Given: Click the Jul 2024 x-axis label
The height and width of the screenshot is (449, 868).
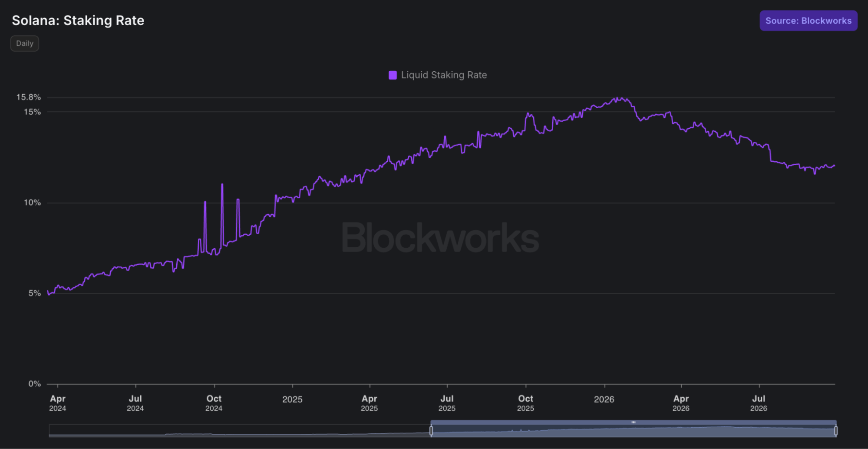Looking at the screenshot, I should tap(135, 403).
